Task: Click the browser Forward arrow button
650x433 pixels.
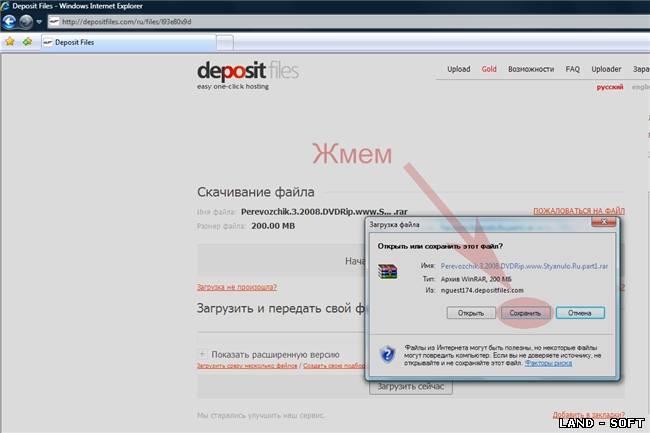Action: click(x=26, y=22)
